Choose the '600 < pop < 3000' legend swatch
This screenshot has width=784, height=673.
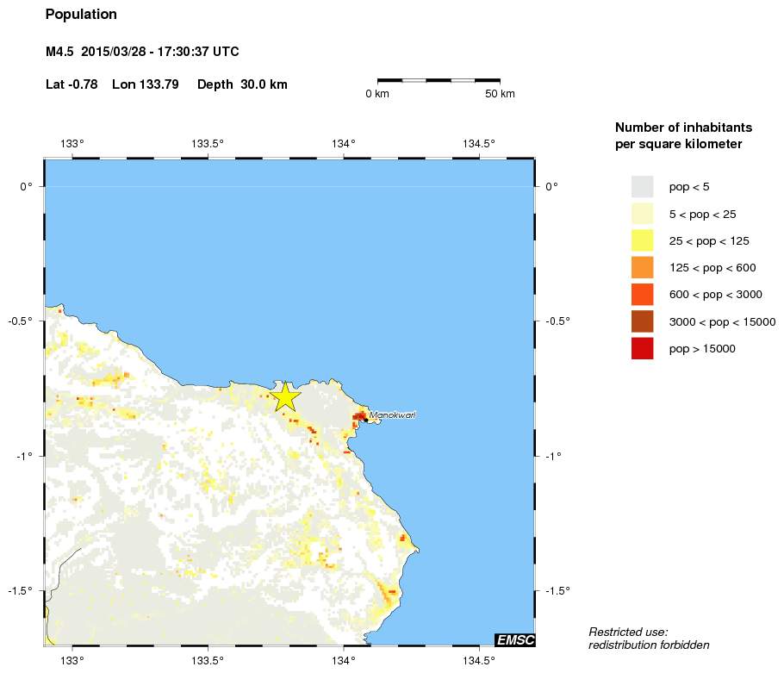coord(642,295)
